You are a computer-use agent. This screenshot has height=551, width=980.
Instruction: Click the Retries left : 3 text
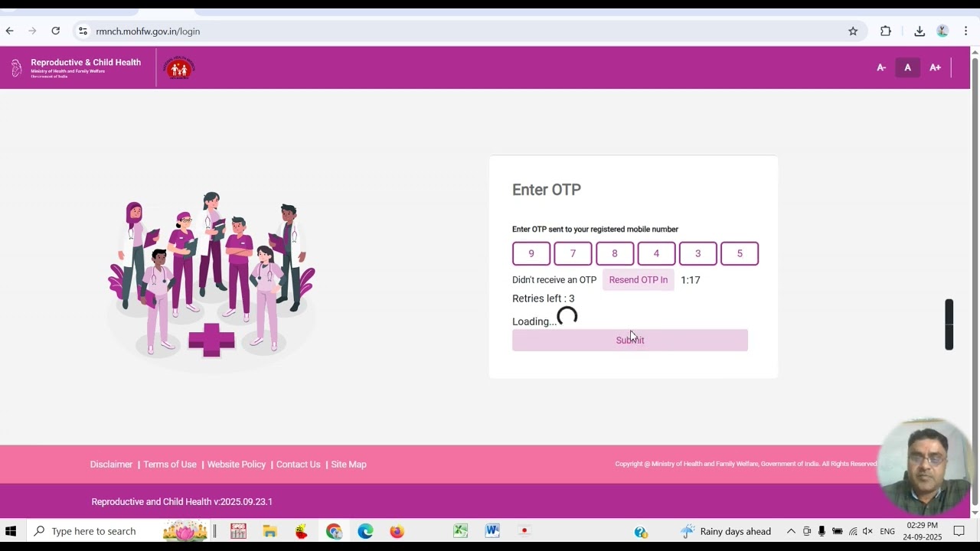544,298
